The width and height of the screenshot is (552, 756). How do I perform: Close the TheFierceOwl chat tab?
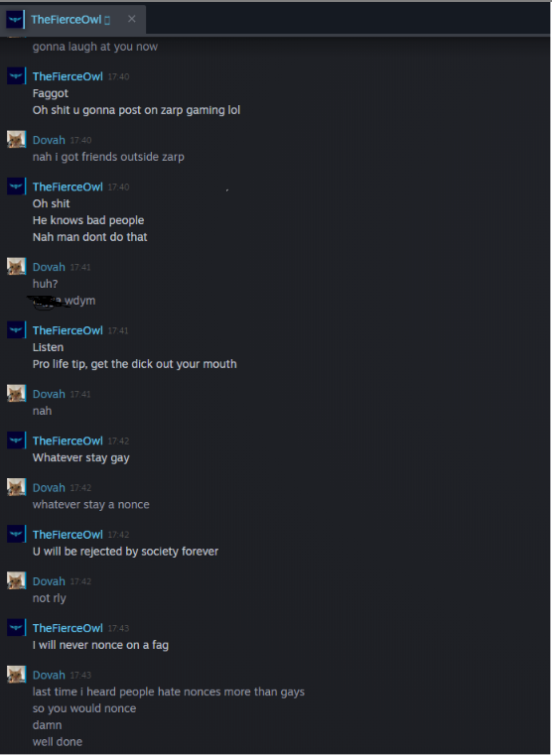[132, 19]
